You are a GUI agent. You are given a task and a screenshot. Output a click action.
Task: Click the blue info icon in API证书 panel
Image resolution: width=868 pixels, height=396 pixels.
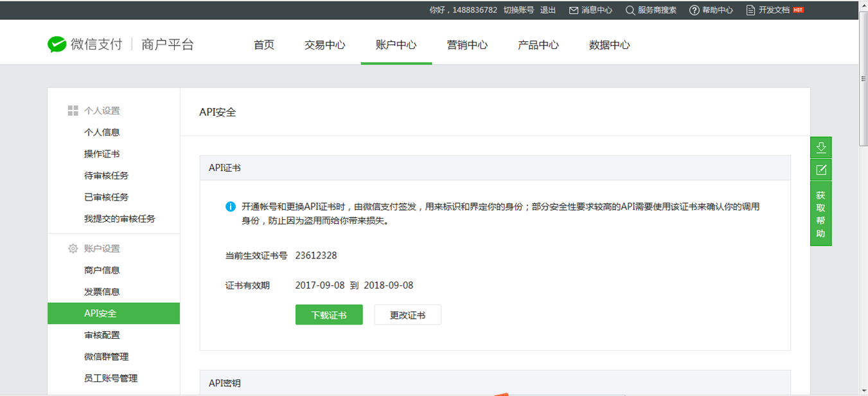pos(230,207)
